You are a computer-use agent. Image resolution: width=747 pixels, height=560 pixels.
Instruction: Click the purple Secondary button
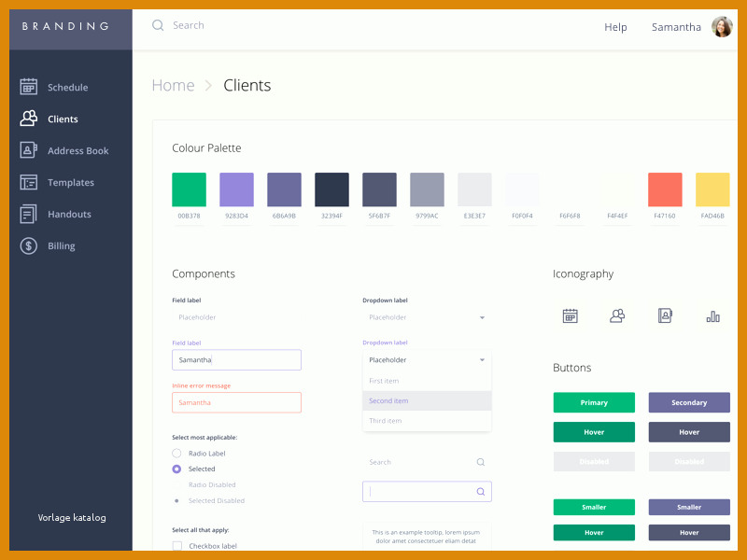[689, 402]
